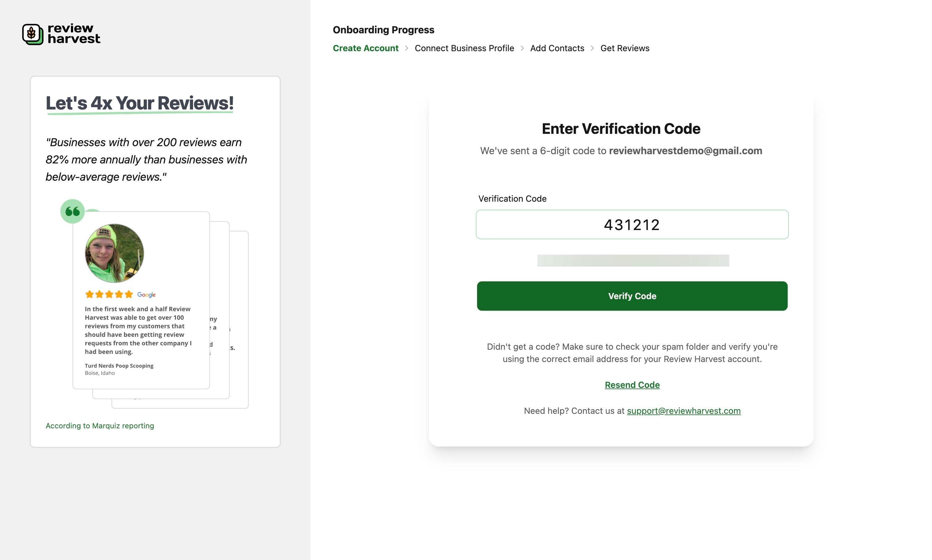Click the According to Marquiz reporting text

coord(100,426)
